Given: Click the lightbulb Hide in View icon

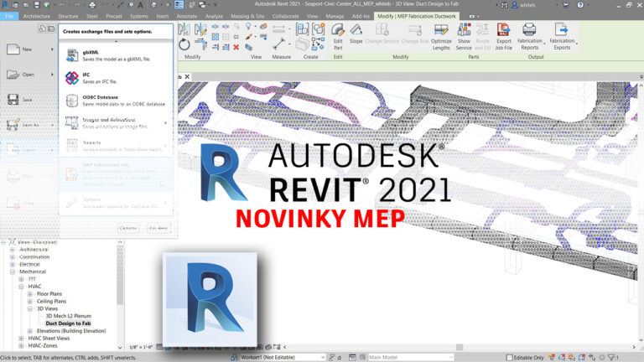Looking at the screenshot, I should coord(248,27).
